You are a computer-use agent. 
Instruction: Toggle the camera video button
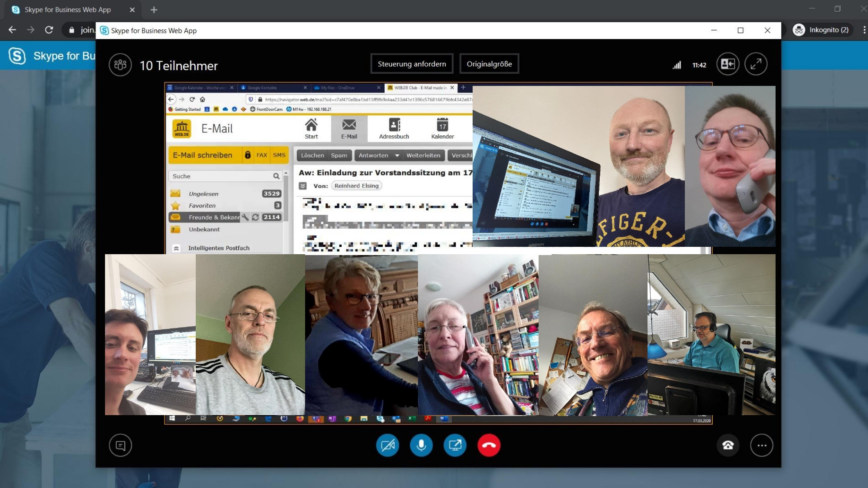pos(387,445)
